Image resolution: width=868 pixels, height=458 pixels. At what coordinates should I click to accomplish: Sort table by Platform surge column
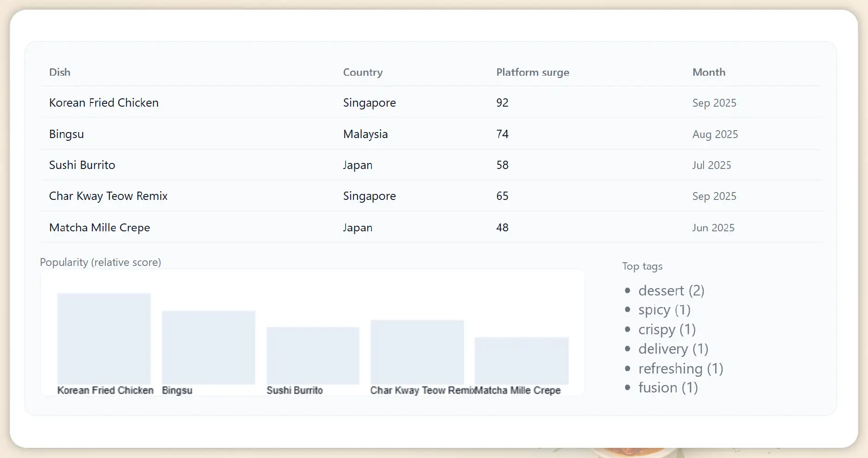click(x=532, y=72)
